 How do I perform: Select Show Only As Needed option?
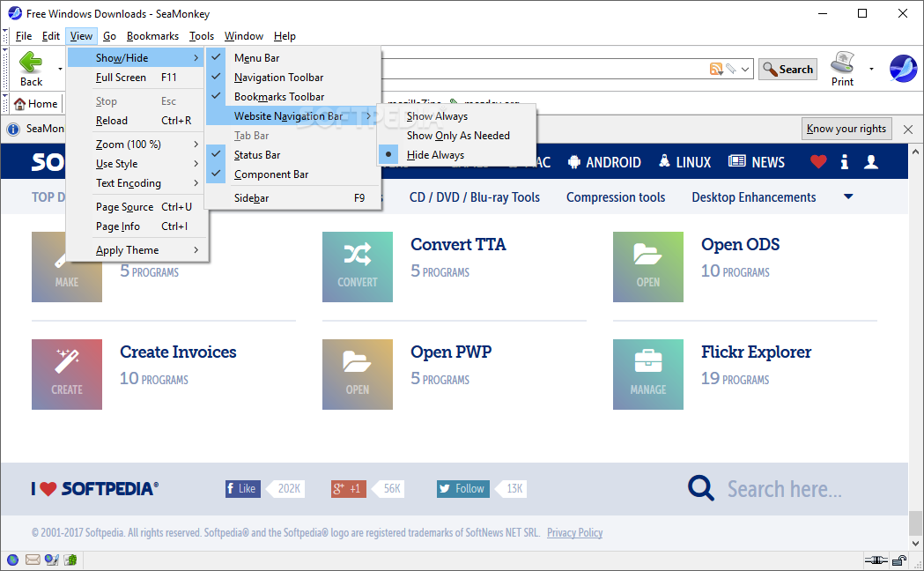click(x=456, y=136)
